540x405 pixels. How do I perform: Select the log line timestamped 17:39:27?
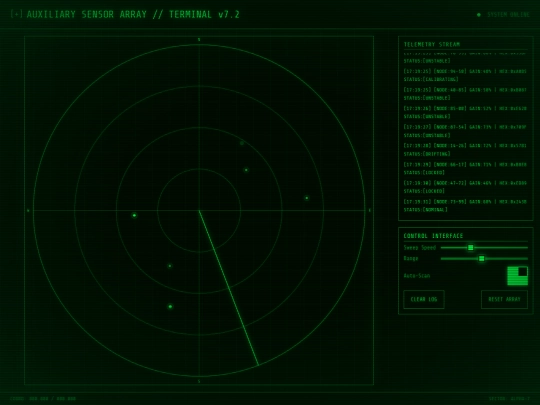coord(465,131)
